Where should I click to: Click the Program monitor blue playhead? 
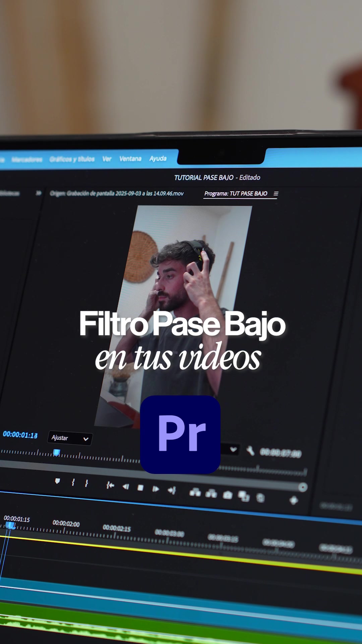(57, 453)
